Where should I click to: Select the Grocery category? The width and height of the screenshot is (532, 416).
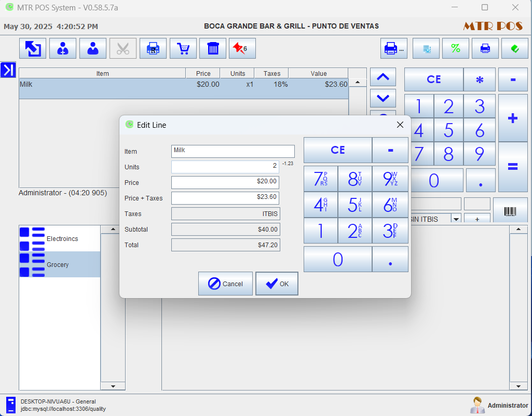coord(60,264)
